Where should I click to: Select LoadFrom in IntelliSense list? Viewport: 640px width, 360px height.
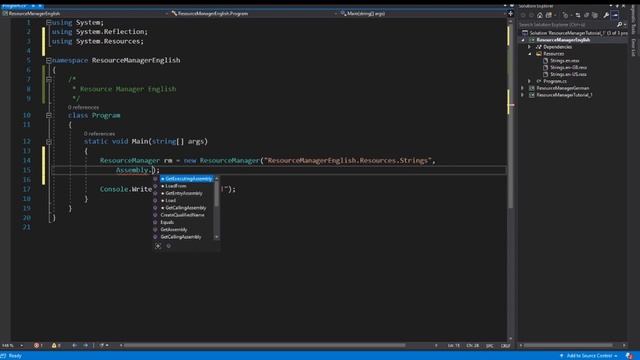click(176, 186)
